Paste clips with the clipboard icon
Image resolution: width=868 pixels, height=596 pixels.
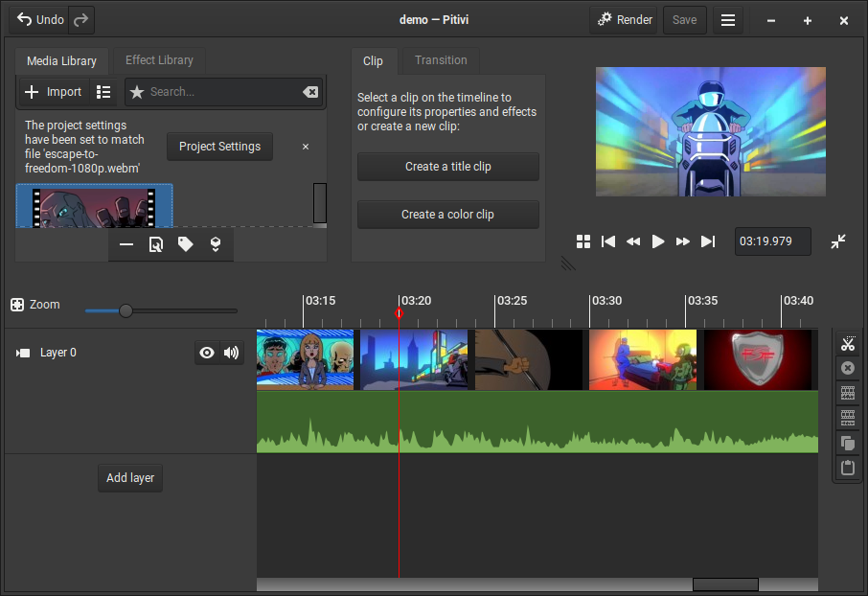[848, 468]
